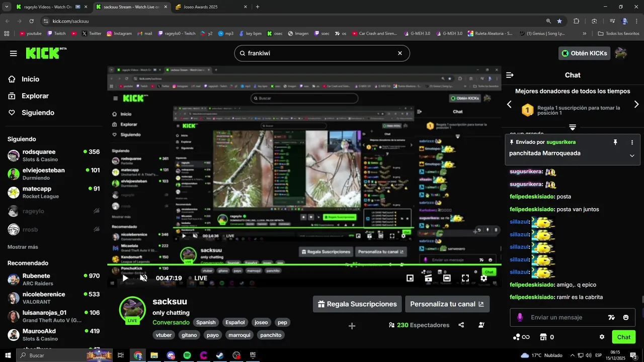The height and width of the screenshot is (362, 644).
Task: Enable mini player mode
Action: tap(410, 278)
